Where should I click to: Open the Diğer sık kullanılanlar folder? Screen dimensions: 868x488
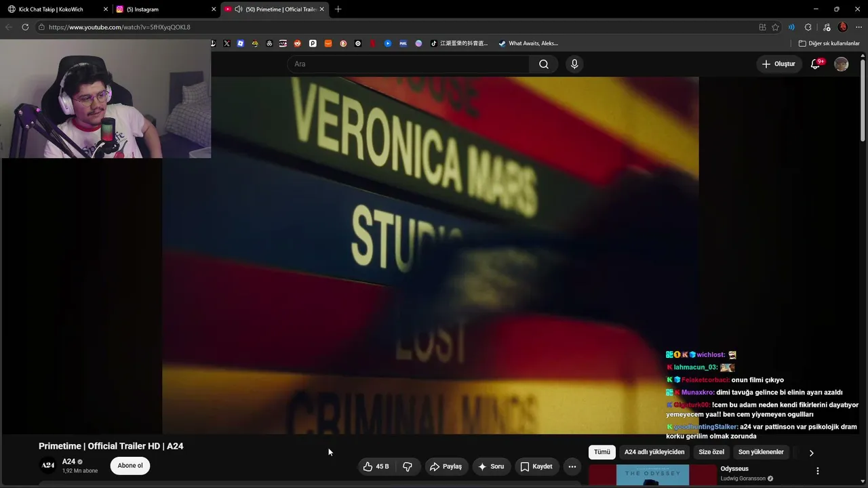point(829,43)
